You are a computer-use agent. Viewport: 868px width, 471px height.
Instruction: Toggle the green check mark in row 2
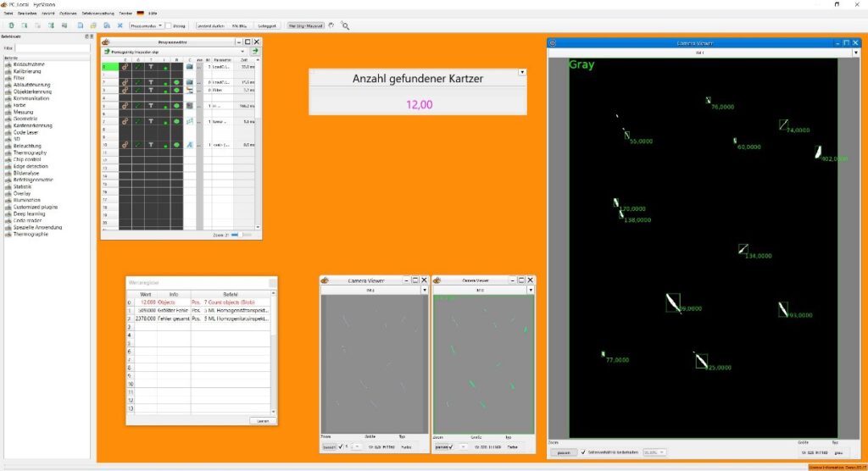tap(138, 82)
